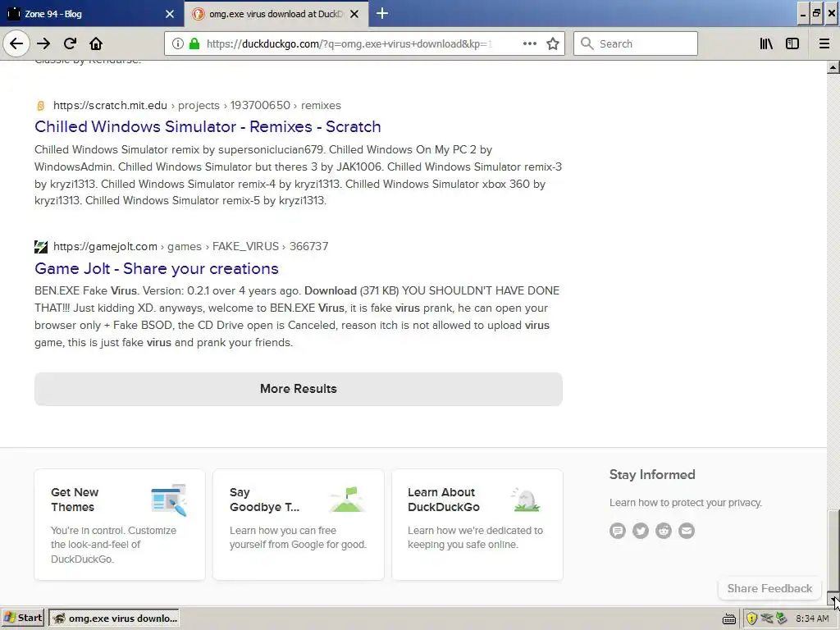
Task: Click the green secure padlock icon
Action: pyautogui.click(x=194, y=43)
